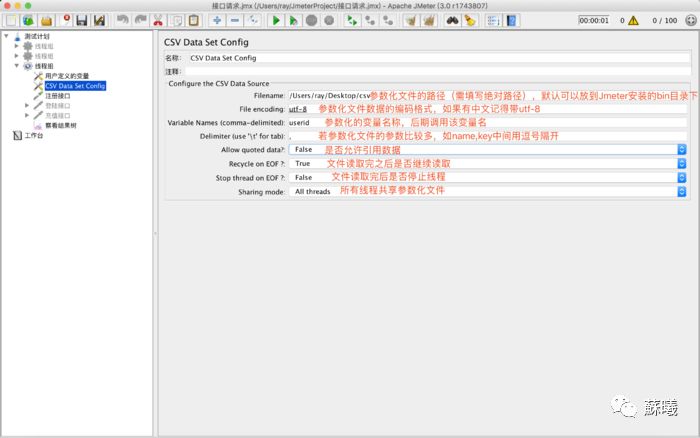The width and height of the screenshot is (700, 438).
Task: Expand the 登陆接口 tree node
Action: (x=27, y=105)
